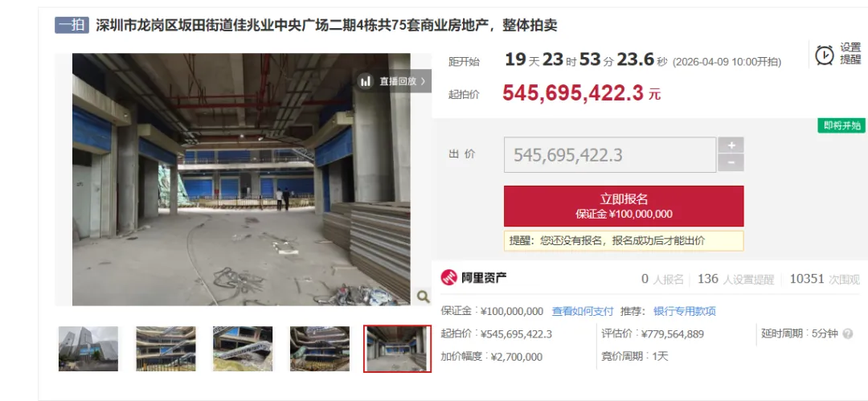Select the third escalator thumbnail
The width and height of the screenshot is (868, 401).
tap(243, 349)
